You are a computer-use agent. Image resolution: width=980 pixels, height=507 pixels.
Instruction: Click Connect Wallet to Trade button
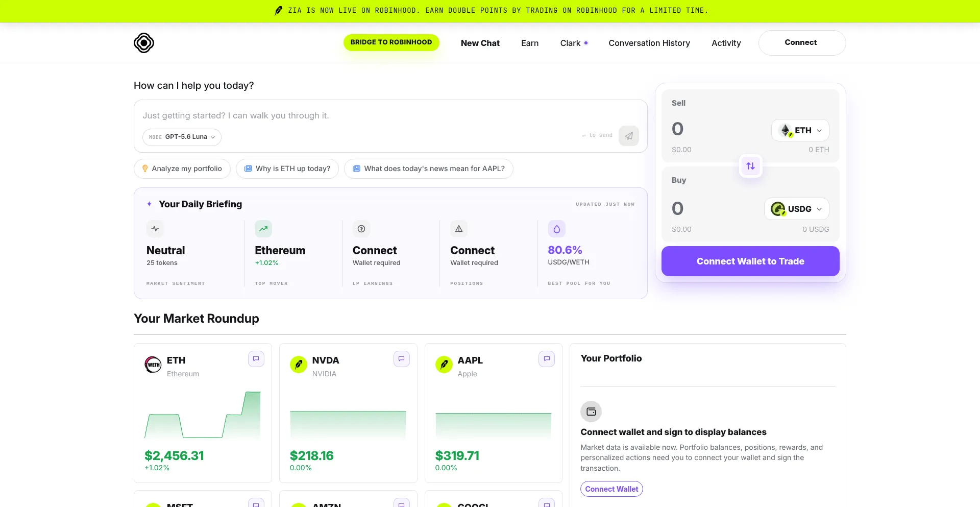[x=750, y=261]
